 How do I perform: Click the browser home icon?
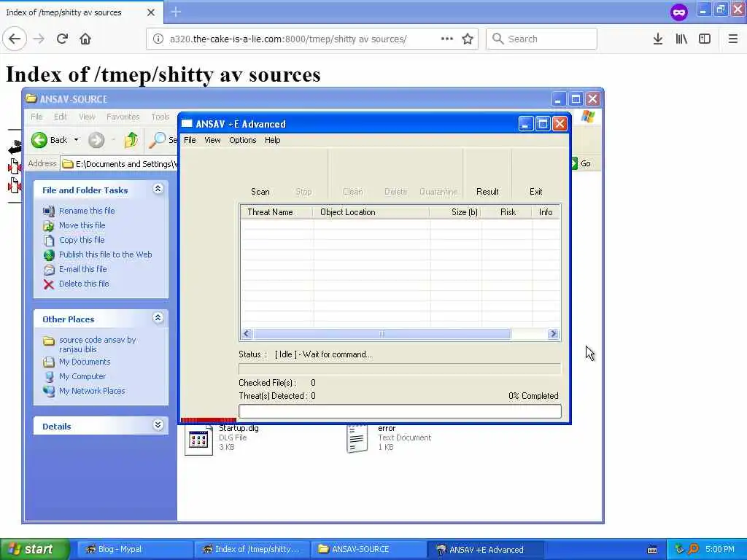pos(85,39)
